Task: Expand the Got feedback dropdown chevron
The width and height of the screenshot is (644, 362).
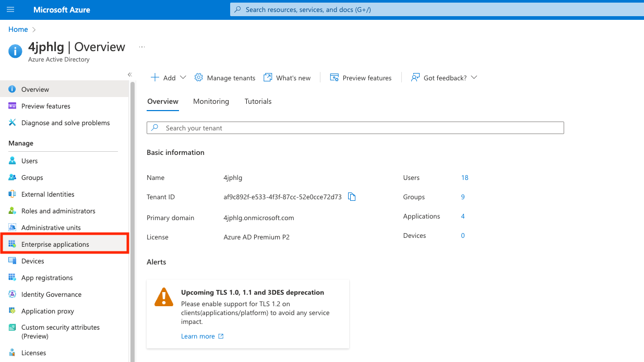Action: [x=474, y=77]
